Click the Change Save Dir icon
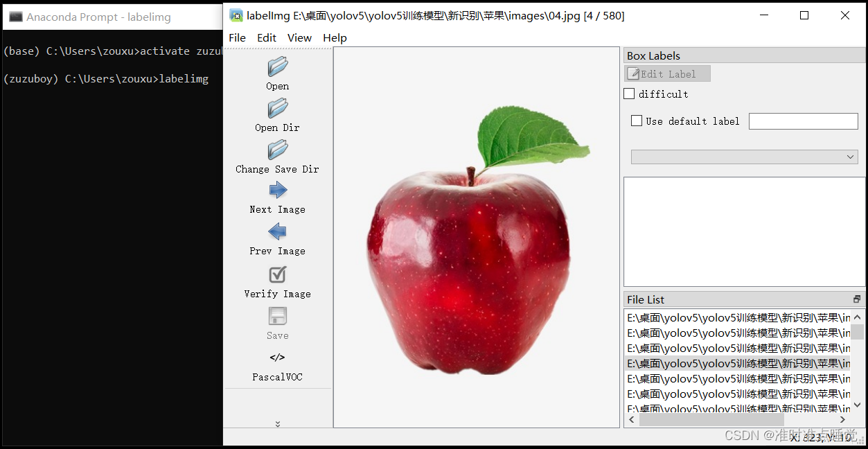Image resolution: width=868 pixels, height=449 pixels. 277,150
